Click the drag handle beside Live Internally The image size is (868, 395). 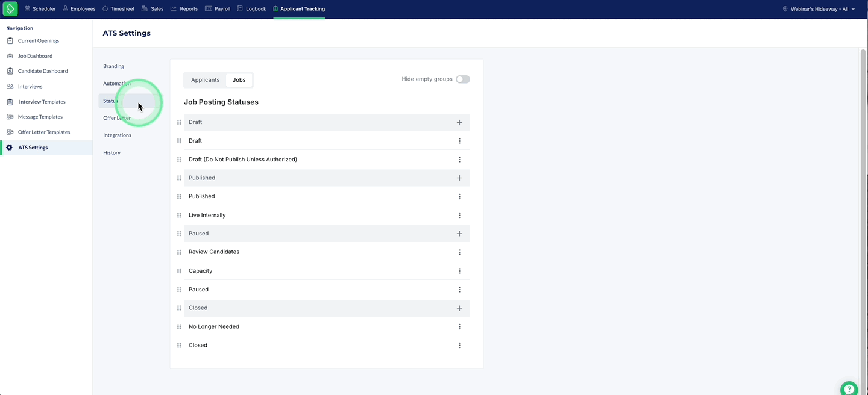[x=179, y=215]
